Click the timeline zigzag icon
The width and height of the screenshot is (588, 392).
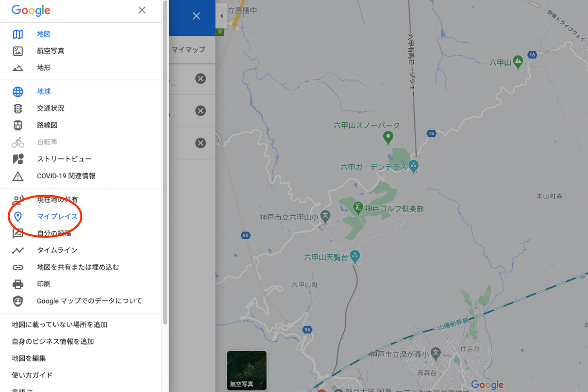(18, 250)
